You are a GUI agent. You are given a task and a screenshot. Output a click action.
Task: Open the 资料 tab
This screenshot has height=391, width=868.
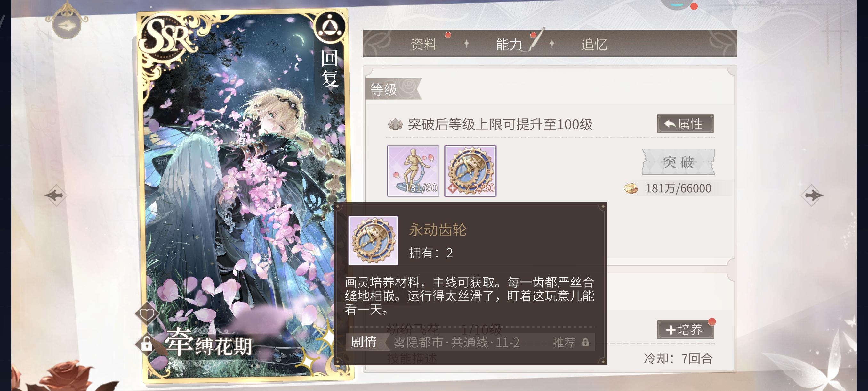coord(423,44)
